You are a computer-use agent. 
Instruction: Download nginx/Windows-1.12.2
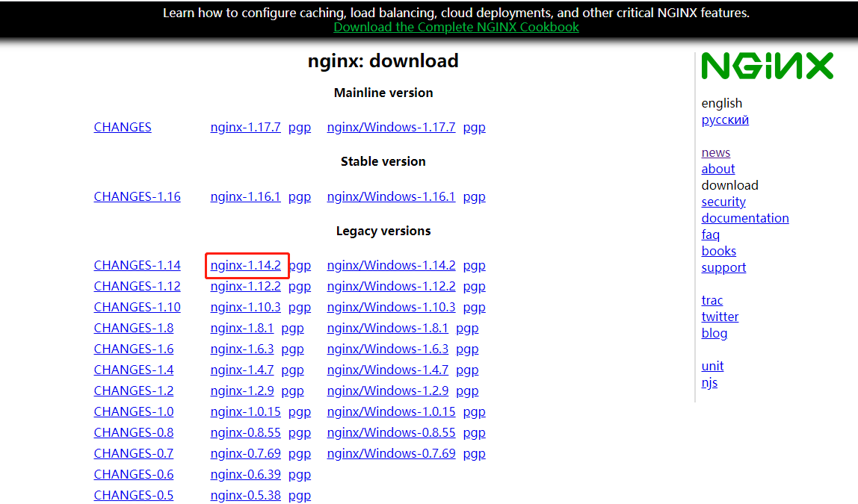(391, 287)
